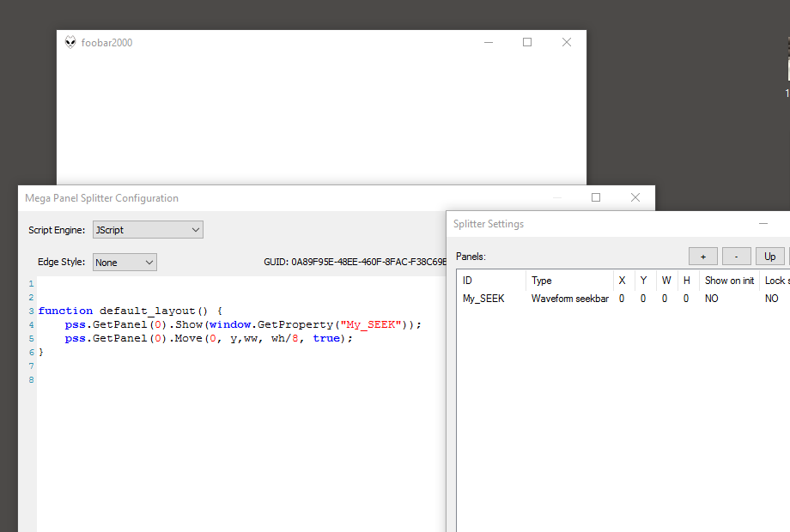Open the Script Engine dropdown
Screen dimensions: 790x532
tap(148, 230)
